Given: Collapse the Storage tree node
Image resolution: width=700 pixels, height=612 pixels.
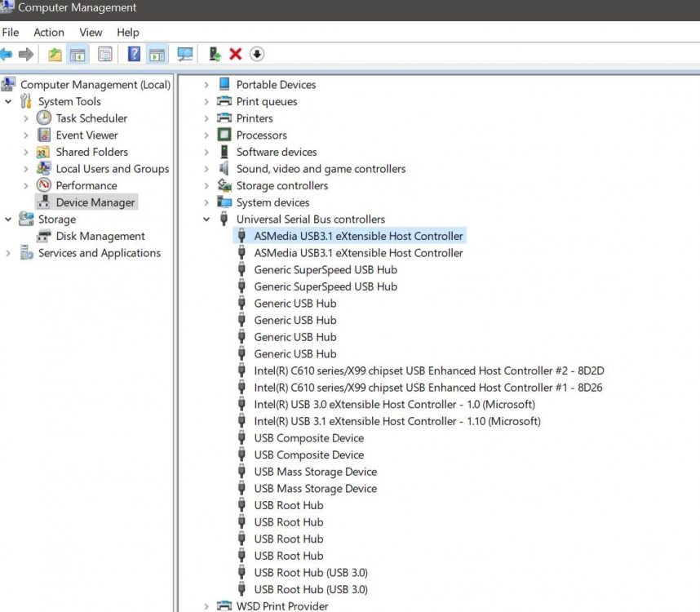Looking at the screenshot, I should (x=8, y=220).
